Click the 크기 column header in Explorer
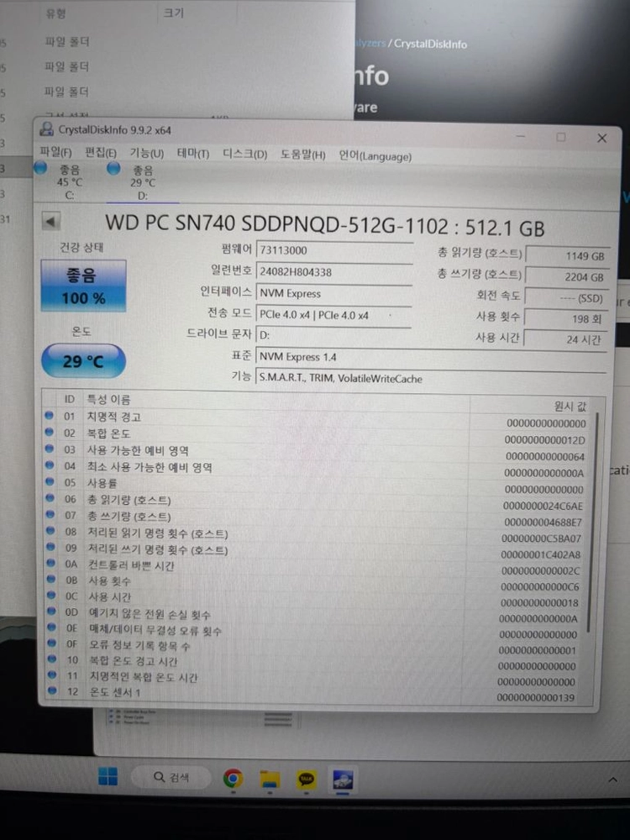Screen dimensions: 630x840 (x=173, y=13)
